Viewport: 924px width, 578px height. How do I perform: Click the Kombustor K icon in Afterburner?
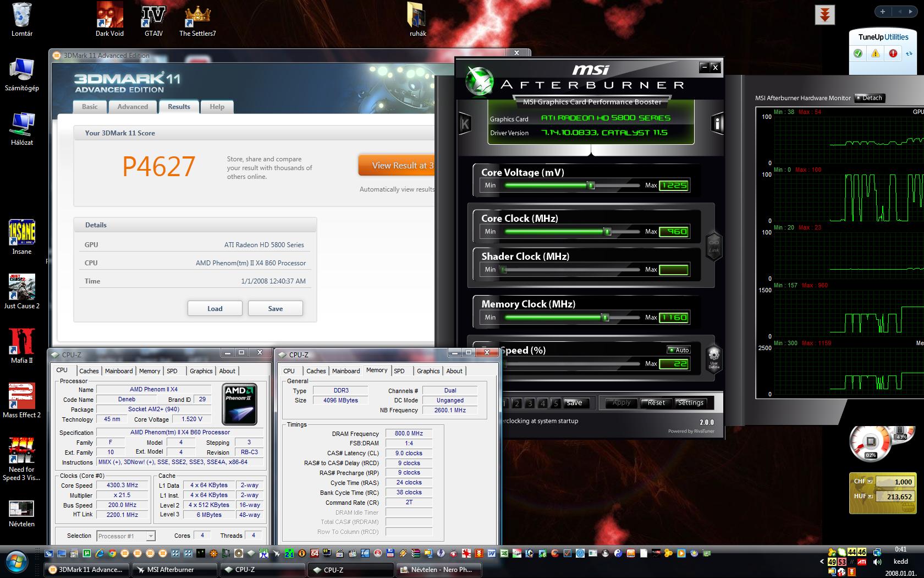[x=464, y=123]
